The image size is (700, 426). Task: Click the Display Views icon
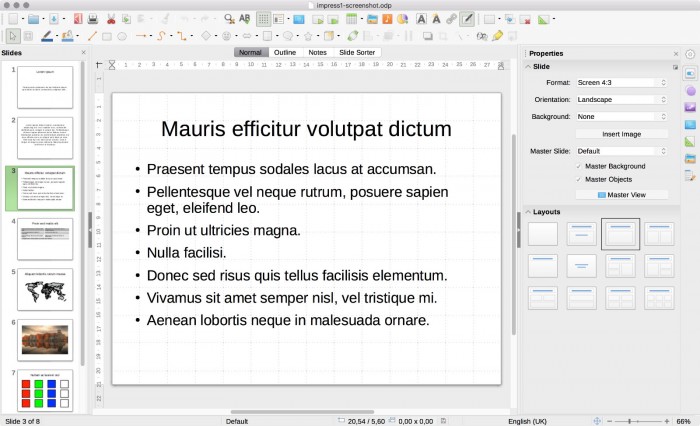pyautogui.click(x=278, y=19)
